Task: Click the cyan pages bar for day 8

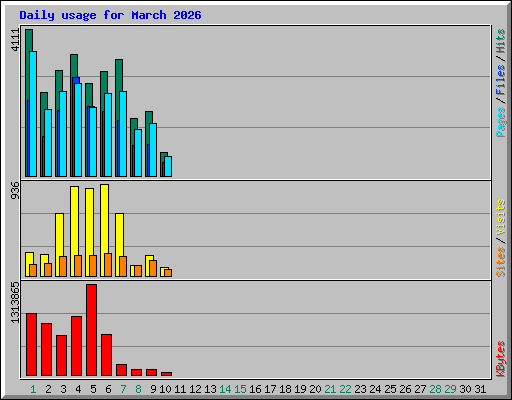Action: (138, 153)
